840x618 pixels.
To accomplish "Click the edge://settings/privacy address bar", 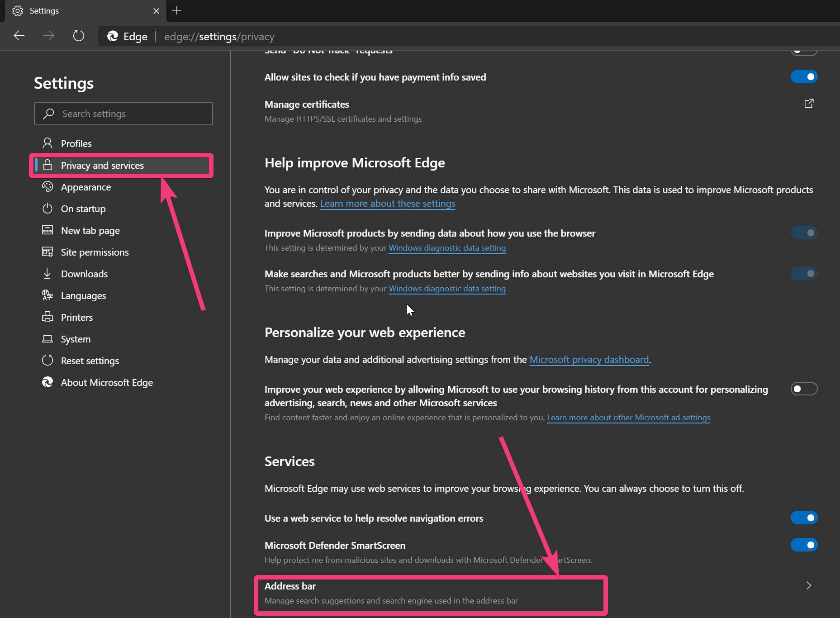I will [x=468, y=36].
